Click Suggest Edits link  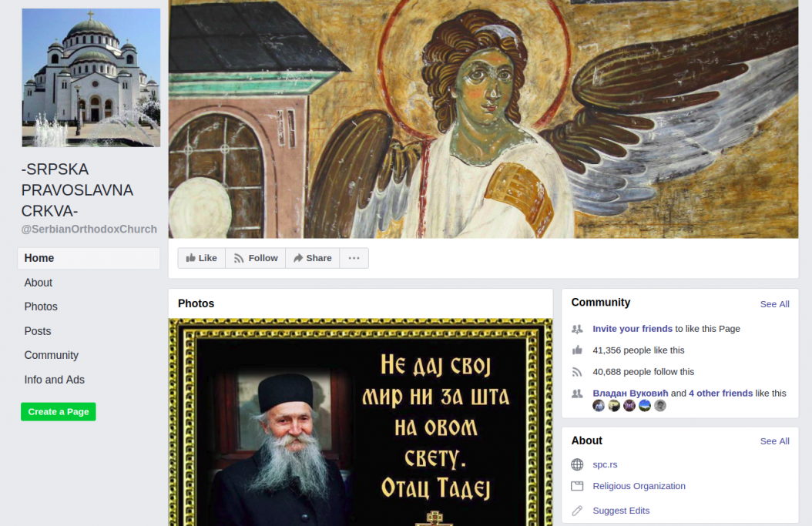[x=621, y=511]
